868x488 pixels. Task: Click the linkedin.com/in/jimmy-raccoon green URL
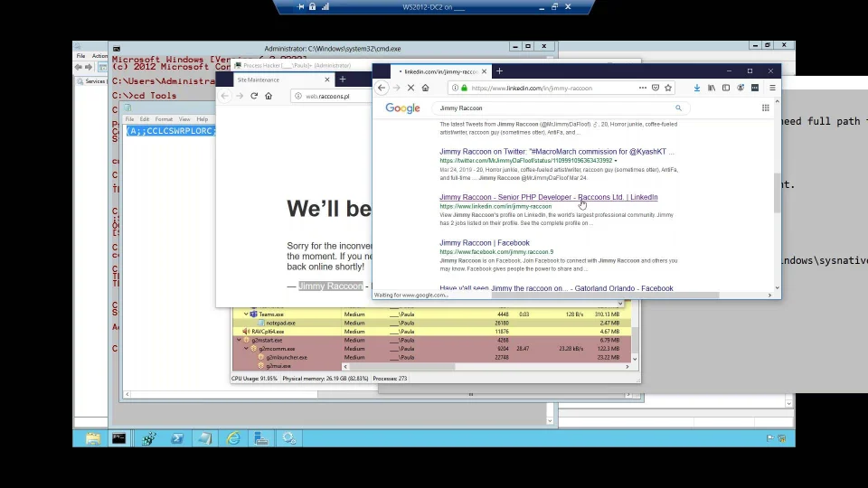coord(495,206)
